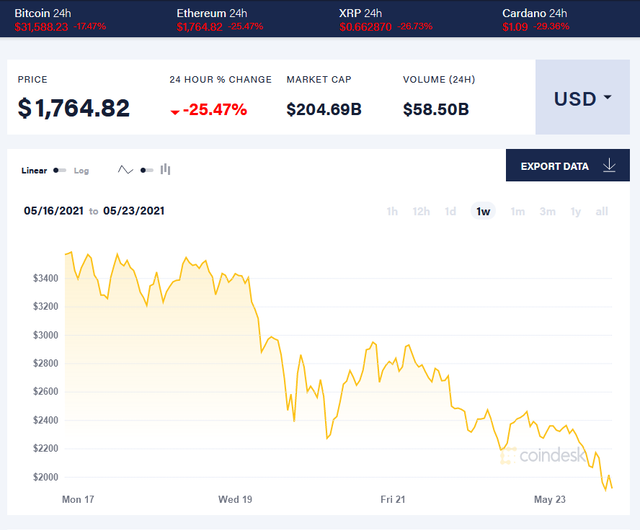Open the Ethereum 24h ticker link
This screenshot has height=530, width=640.
tap(220, 19)
